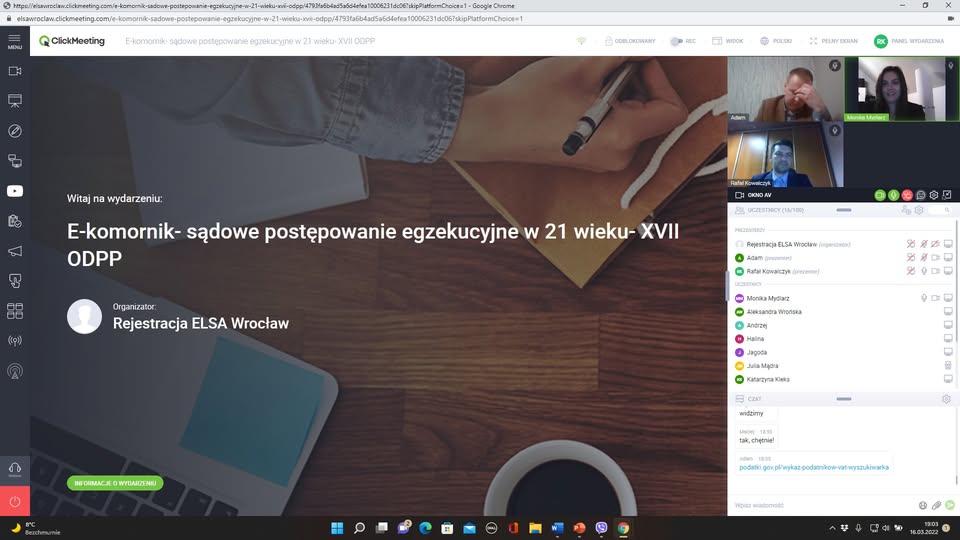The height and width of the screenshot is (540, 960).
Task: Check the wifi connection status icon
Action: coord(581,41)
